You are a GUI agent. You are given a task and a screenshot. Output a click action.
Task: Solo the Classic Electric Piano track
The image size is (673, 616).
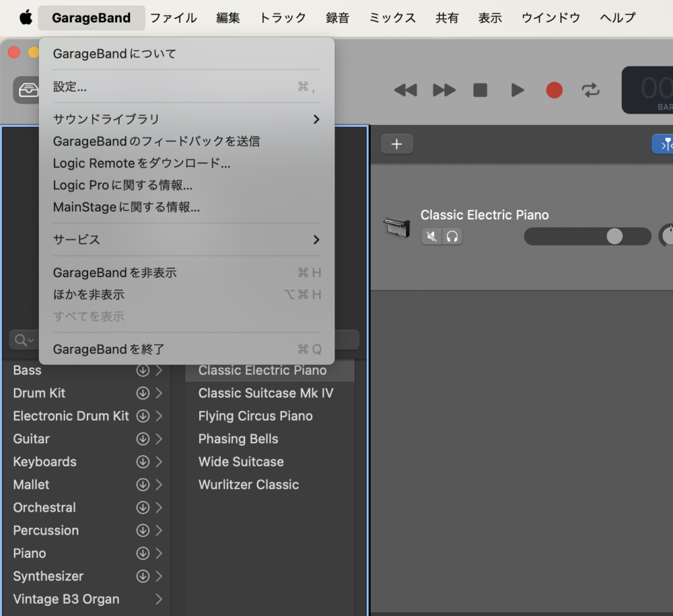[452, 236]
